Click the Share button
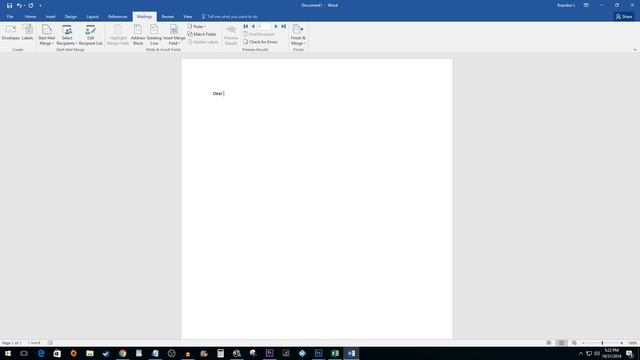640x360 pixels. 624,17
